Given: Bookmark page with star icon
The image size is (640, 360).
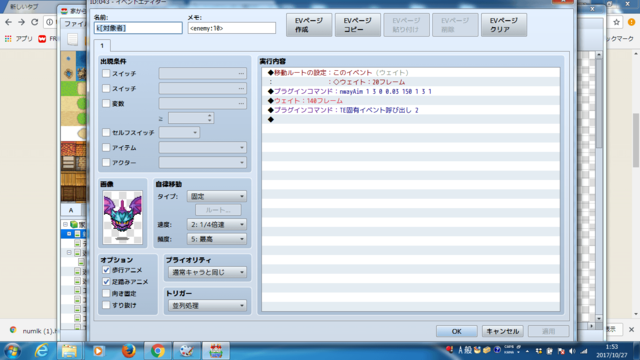Looking at the screenshot, I should [x=616, y=22].
